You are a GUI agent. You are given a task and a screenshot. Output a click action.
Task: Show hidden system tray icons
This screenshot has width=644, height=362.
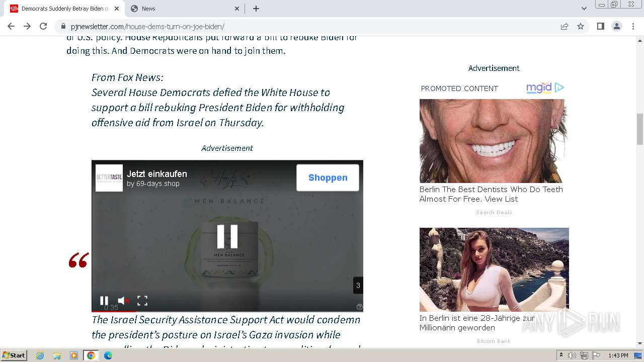point(561,355)
